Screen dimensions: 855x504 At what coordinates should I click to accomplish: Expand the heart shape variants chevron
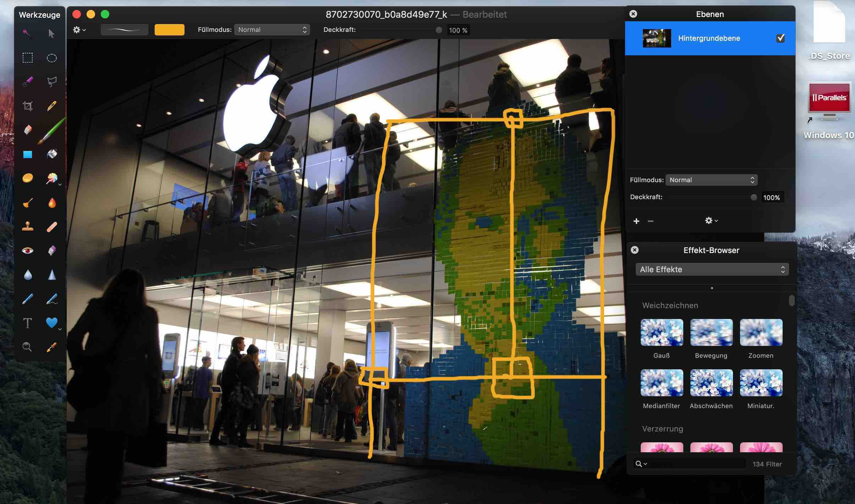pos(60,329)
